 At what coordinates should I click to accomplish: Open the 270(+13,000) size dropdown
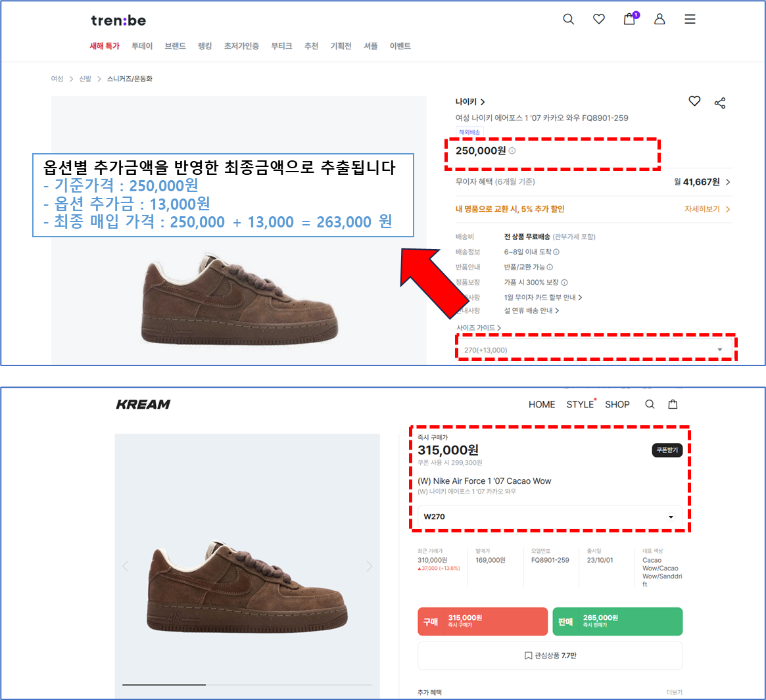pyautogui.click(x=594, y=350)
